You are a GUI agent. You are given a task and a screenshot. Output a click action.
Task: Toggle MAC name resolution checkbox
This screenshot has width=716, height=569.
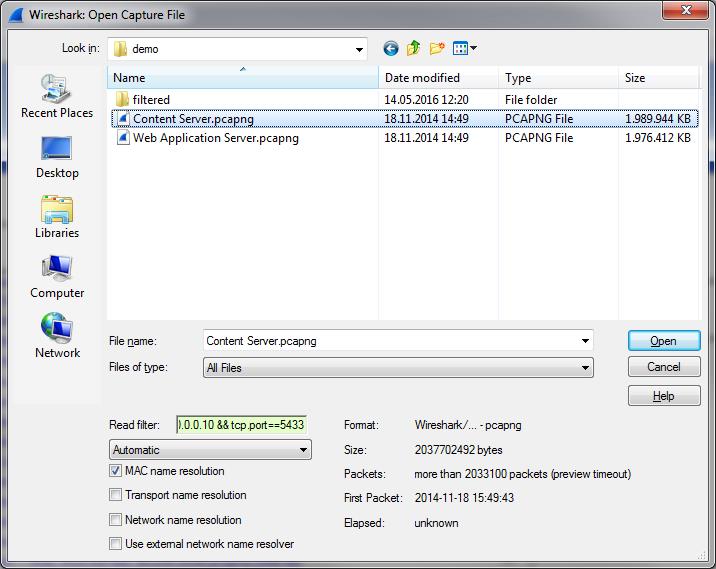click(116, 471)
